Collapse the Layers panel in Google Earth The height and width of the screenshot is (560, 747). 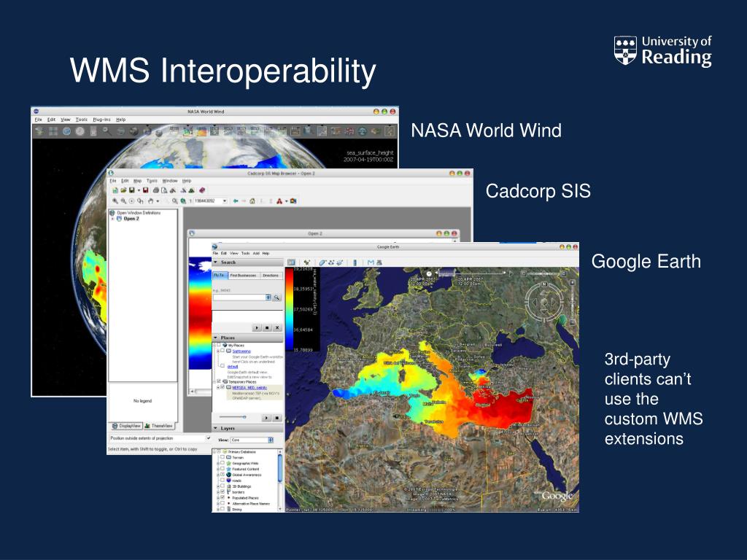coord(215,428)
